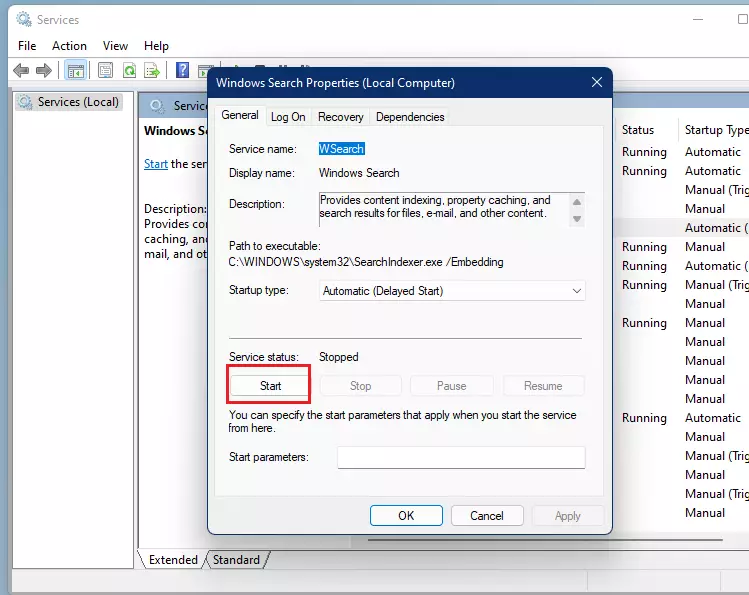Click the disabled Resume button

tap(543, 386)
